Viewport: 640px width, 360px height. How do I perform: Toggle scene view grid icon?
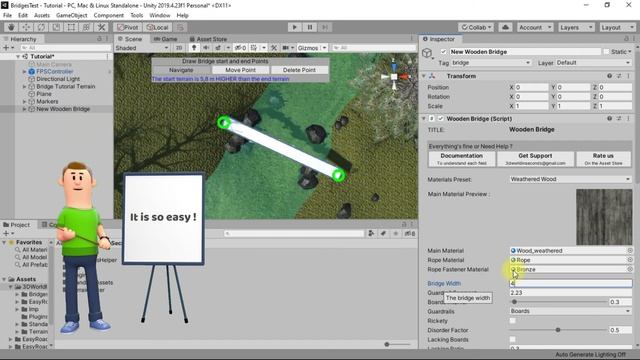click(253, 48)
